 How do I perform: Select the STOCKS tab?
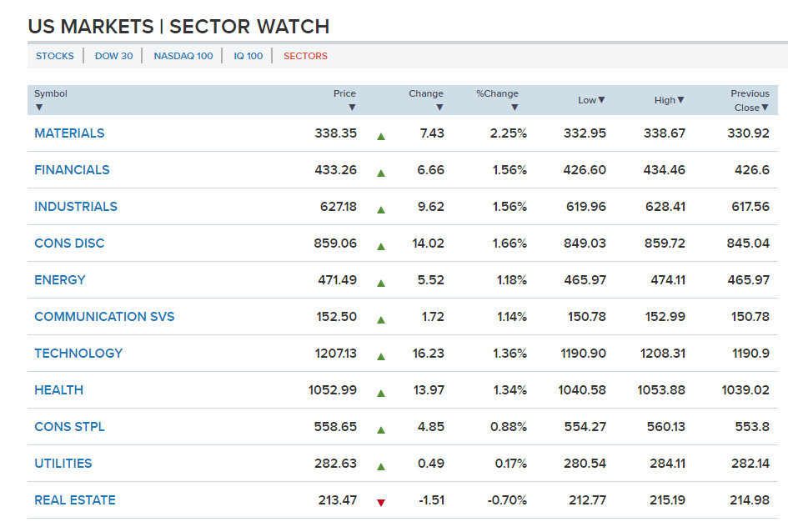(54, 56)
